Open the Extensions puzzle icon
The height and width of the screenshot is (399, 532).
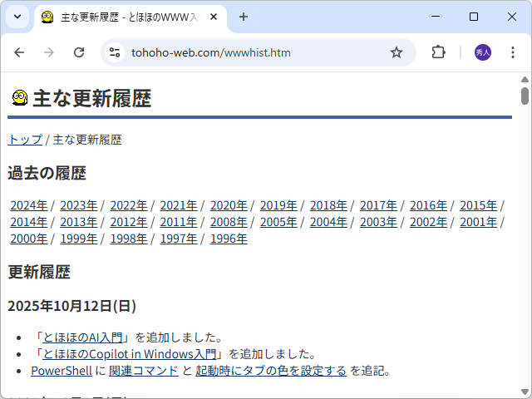[x=438, y=52]
